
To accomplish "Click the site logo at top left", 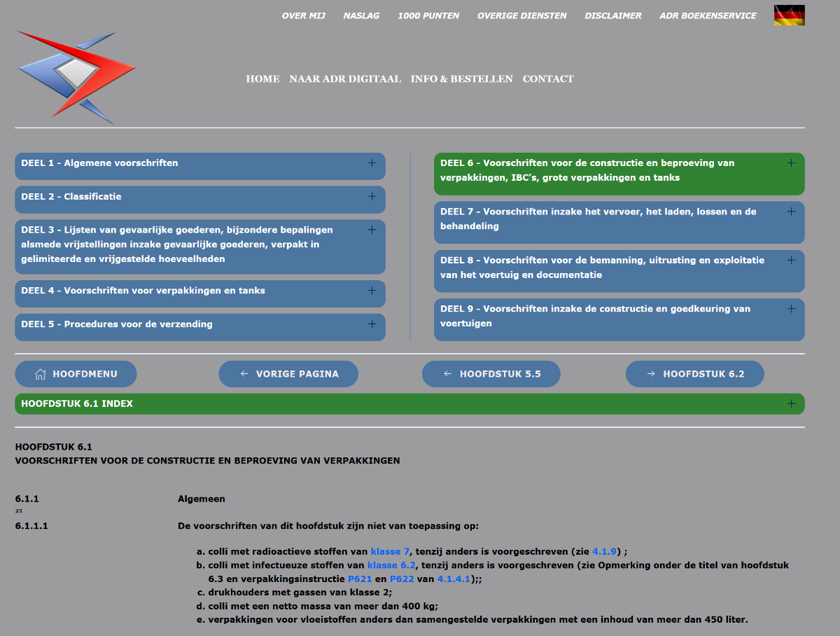I will pyautogui.click(x=75, y=76).
